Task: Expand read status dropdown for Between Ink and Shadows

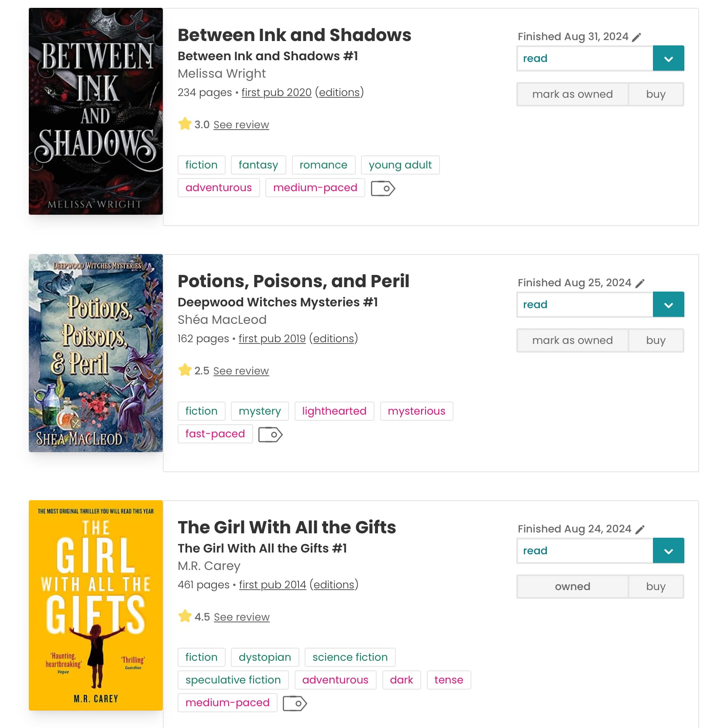Action: tap(668, 58)
